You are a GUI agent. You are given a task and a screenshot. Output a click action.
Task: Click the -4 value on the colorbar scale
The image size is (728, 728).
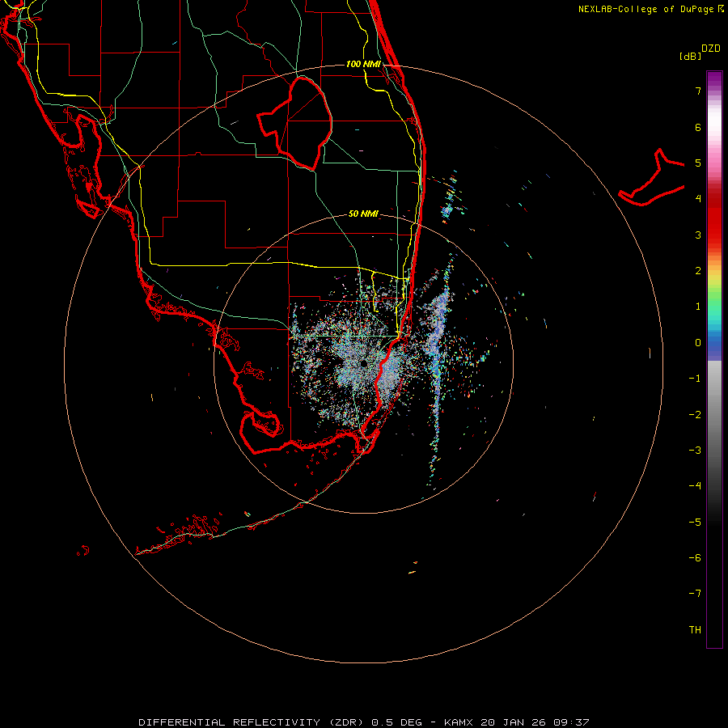coord(695,486)
